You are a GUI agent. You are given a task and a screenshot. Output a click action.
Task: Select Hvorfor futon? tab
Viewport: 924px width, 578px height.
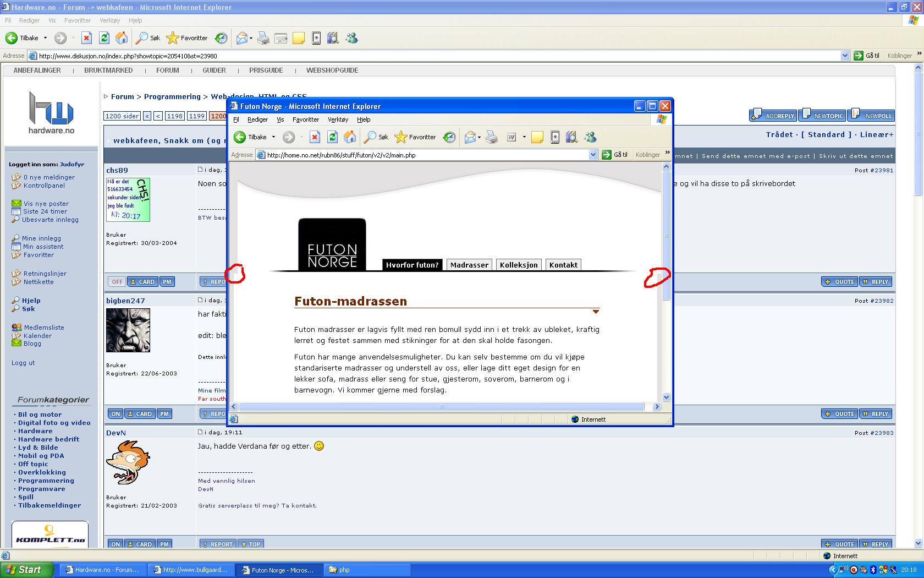[x=413, y=265]
